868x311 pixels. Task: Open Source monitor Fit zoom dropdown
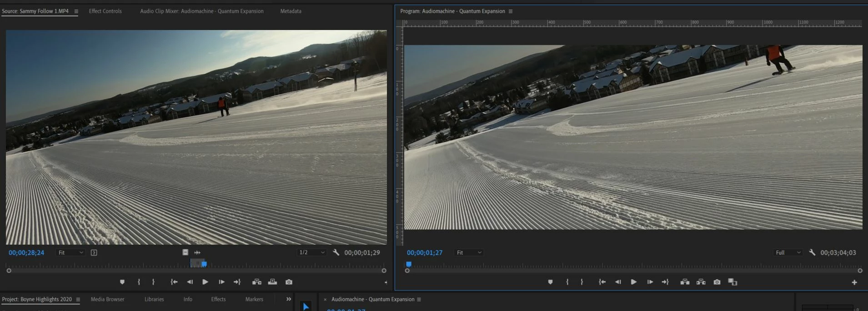(70, 252)
